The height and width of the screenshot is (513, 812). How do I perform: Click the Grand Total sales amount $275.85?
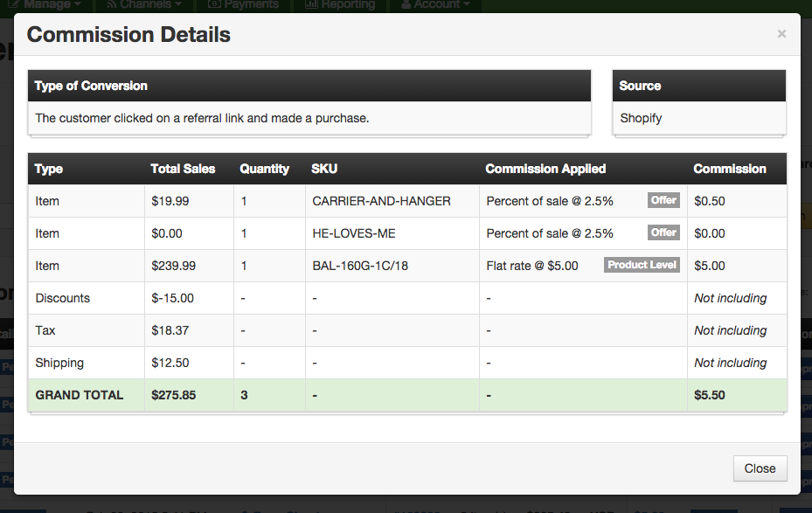coord(173,395)
